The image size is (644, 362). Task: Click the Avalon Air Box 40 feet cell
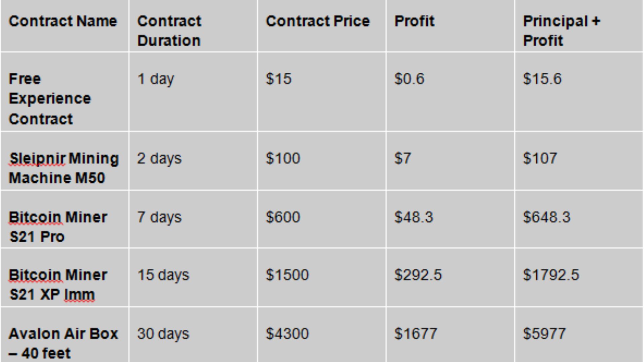tap(63, 343)
